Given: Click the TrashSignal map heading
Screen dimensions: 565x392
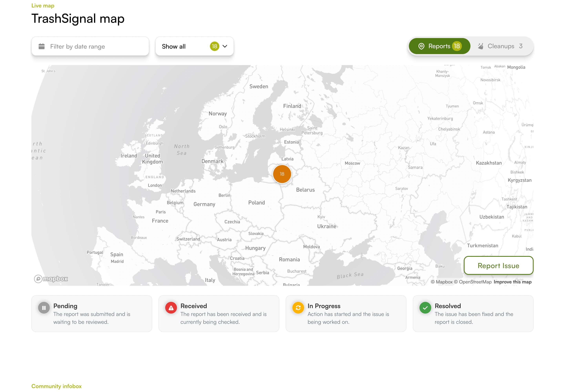Looking at the screenshot, I should [x=78, y=19].
